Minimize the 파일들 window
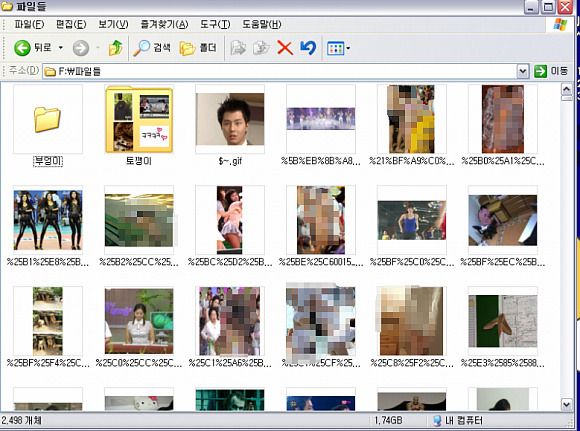 click(x=531, y=7)
